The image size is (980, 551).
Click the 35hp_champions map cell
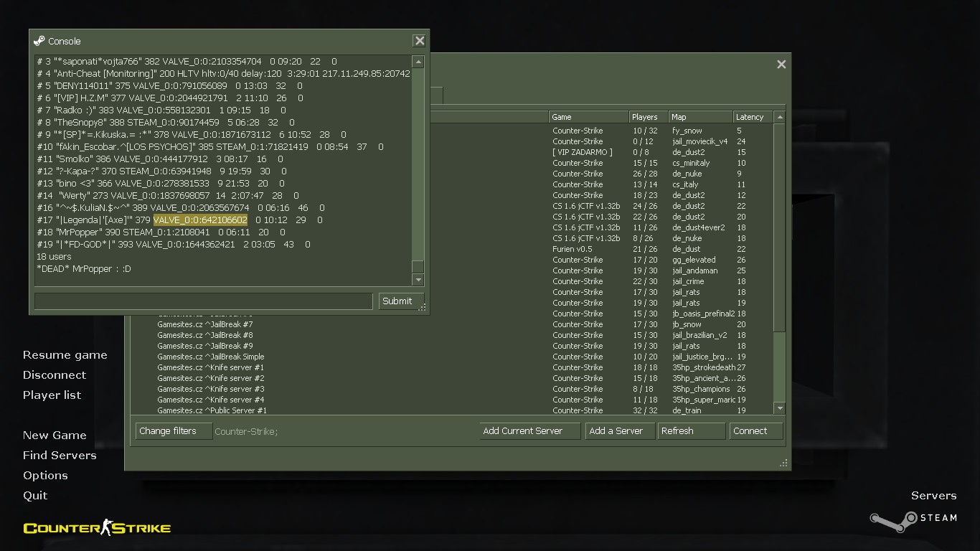(701, 389)
